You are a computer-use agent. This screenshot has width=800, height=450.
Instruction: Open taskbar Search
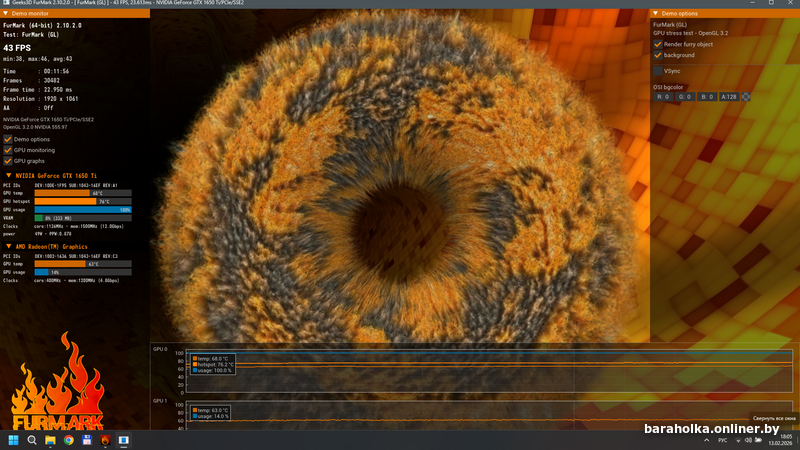(32, 440)
